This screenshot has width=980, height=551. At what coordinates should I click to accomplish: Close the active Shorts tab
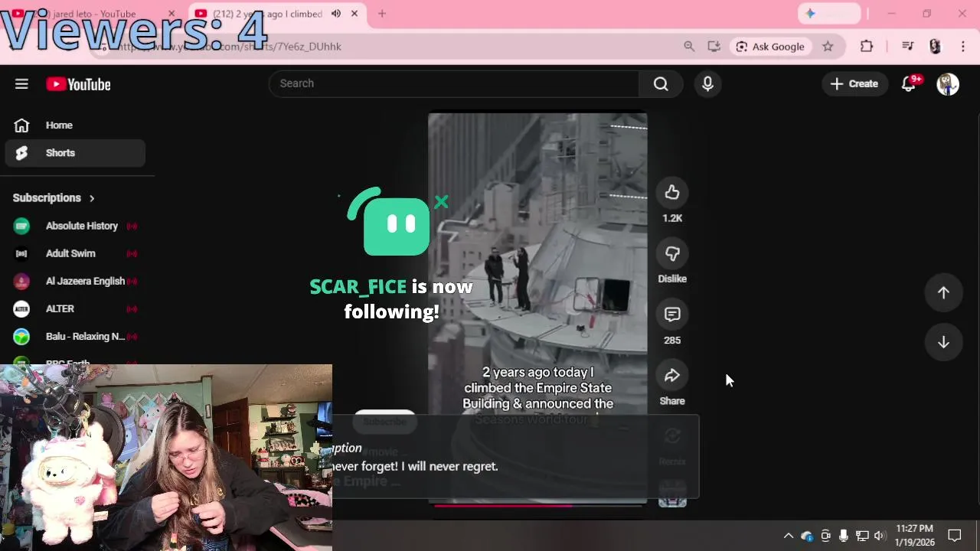pyautogui.click(x=354, y=14)
